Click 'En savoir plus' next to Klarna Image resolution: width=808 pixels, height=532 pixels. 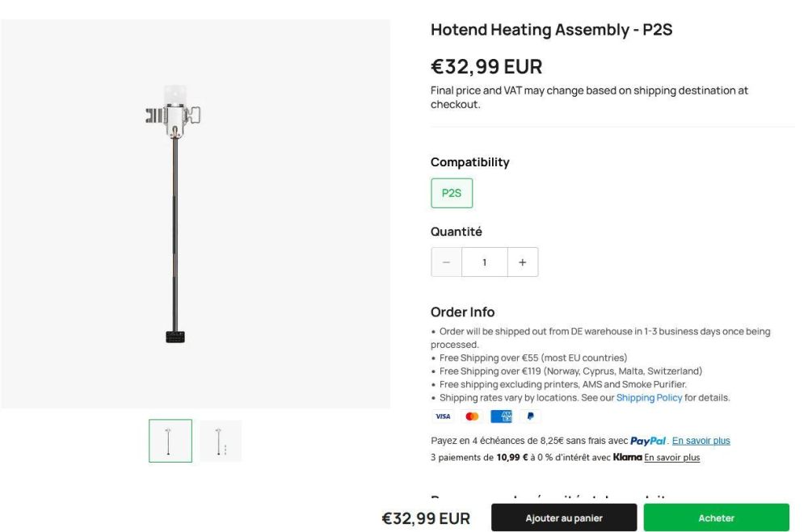pos(671,457)
